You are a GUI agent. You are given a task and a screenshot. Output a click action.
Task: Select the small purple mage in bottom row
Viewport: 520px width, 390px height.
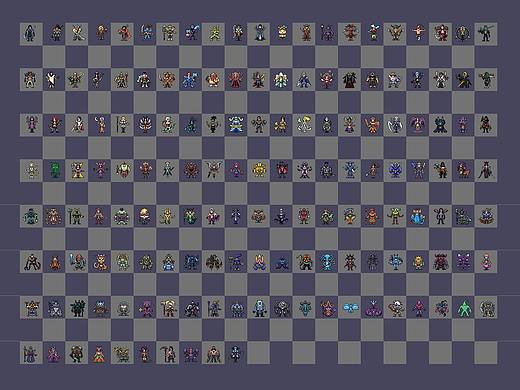tap(53, 354)
